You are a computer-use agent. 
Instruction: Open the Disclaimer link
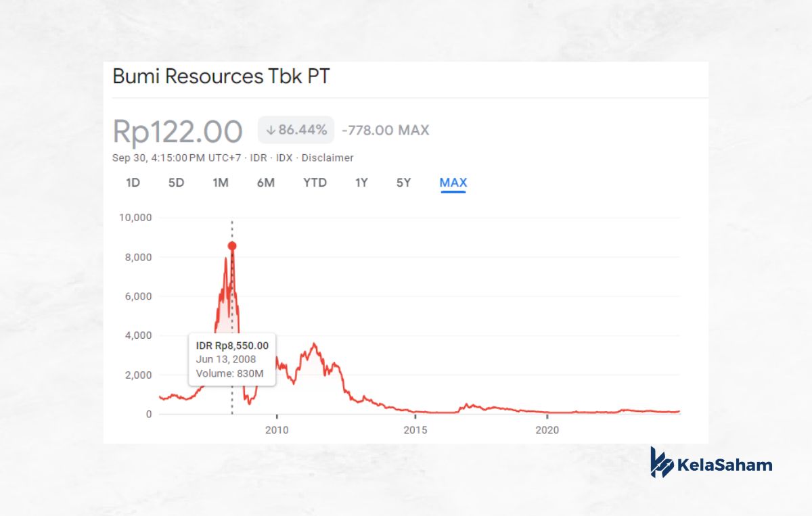328,158
